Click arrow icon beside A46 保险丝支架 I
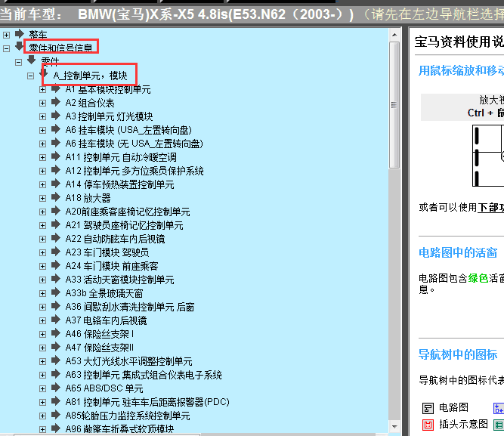This screenshot has width=504, height=436. coord(56,333)
